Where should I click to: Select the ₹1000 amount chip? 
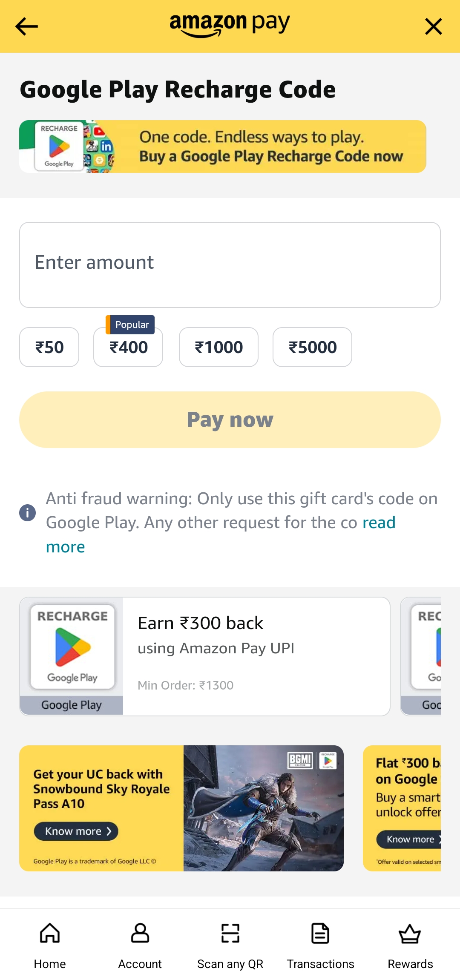tap(218, 347)
